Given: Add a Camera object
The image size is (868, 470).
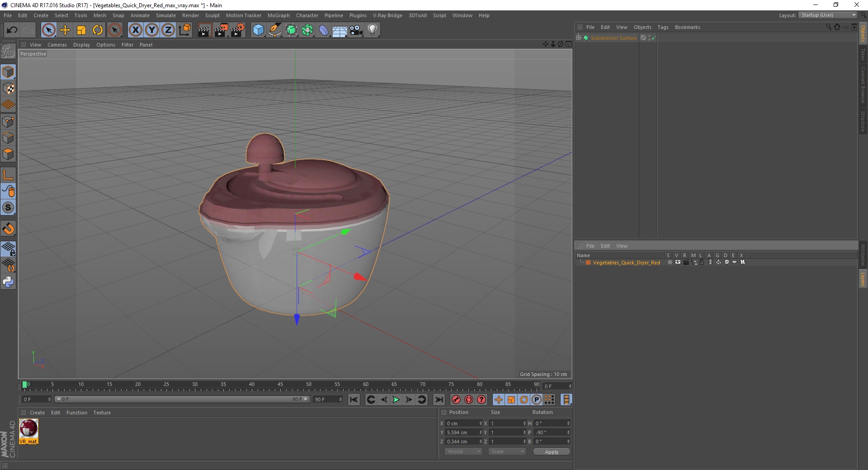Looking at the screenshot, I should pos(356,30).
